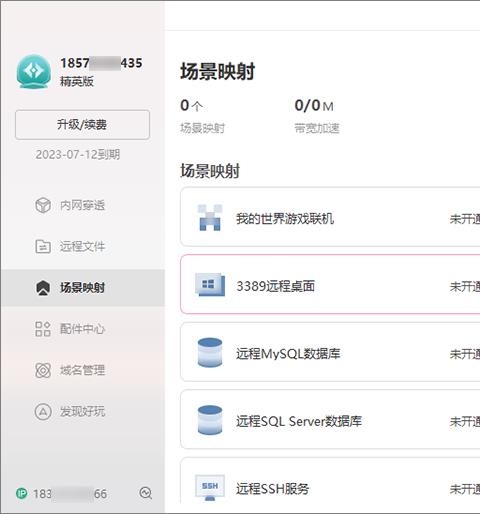The width and height of the screenshot is (480, 514).
Task: Click the 升级/续费 button
Action: [x=82, y=125]
